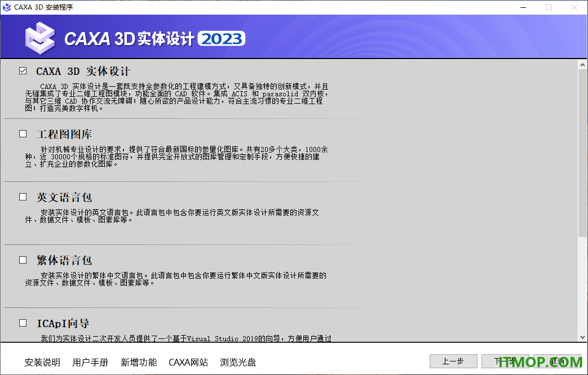Viewport: 588px width, 375px height.
Task: Enable the 工程图图库 checkbox
Action: (x=23, y=134)
